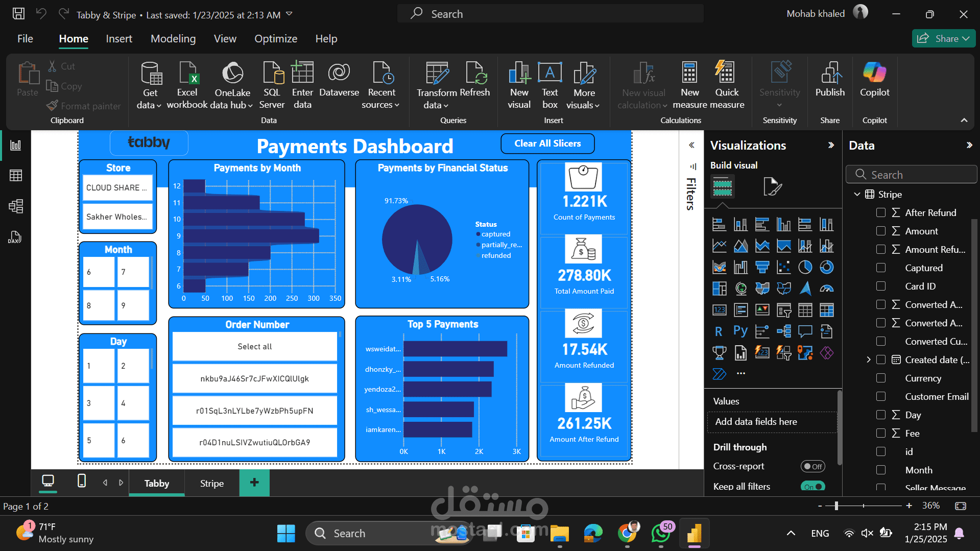Screen dimensions: 980x551
Task: Open the Format visual pane icon
Action: point(772,186)
